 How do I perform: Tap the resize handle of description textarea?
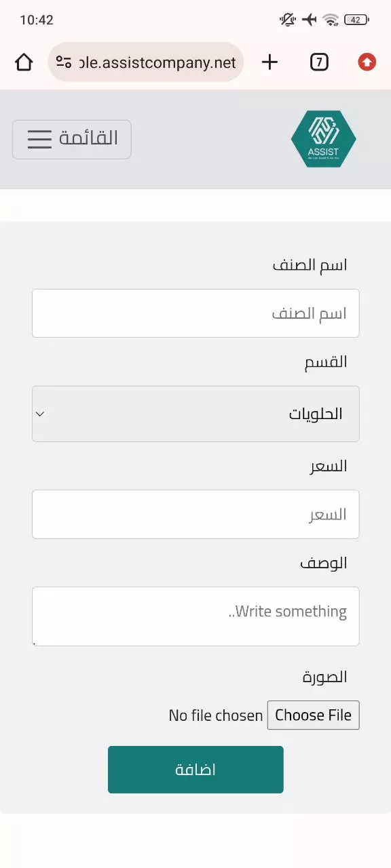(33, 644)
